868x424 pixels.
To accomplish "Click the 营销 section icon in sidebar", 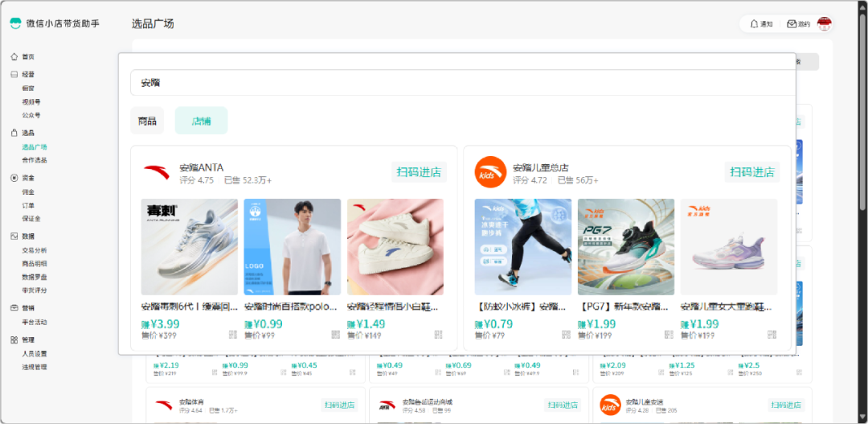I will [14, 308].
